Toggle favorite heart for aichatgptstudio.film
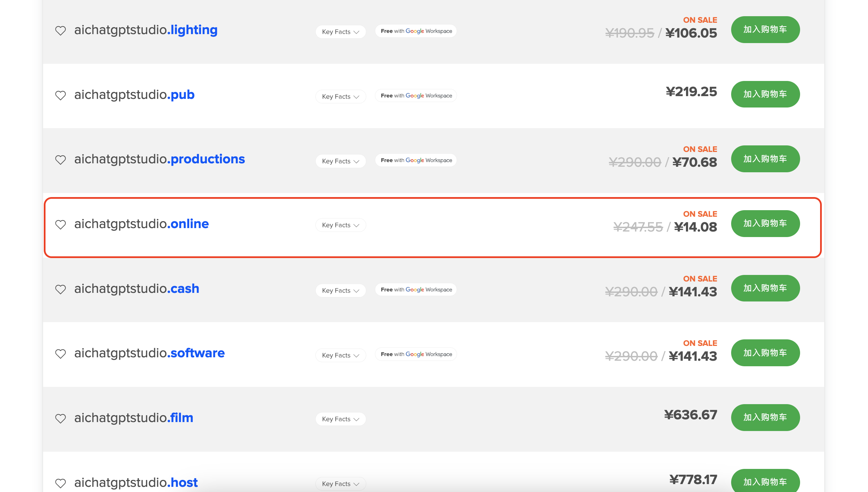Viewport: 868px width, 492px height. [61, 418]
